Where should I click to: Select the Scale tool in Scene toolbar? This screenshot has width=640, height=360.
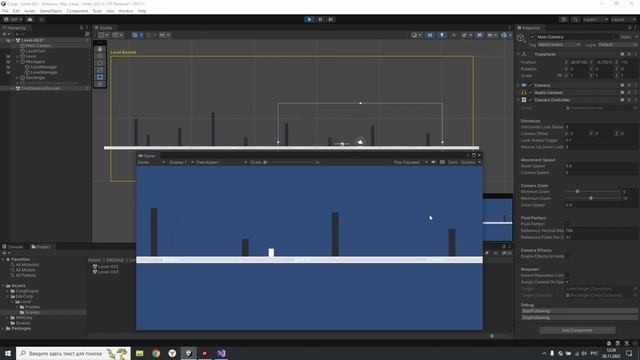click(100, 70)
